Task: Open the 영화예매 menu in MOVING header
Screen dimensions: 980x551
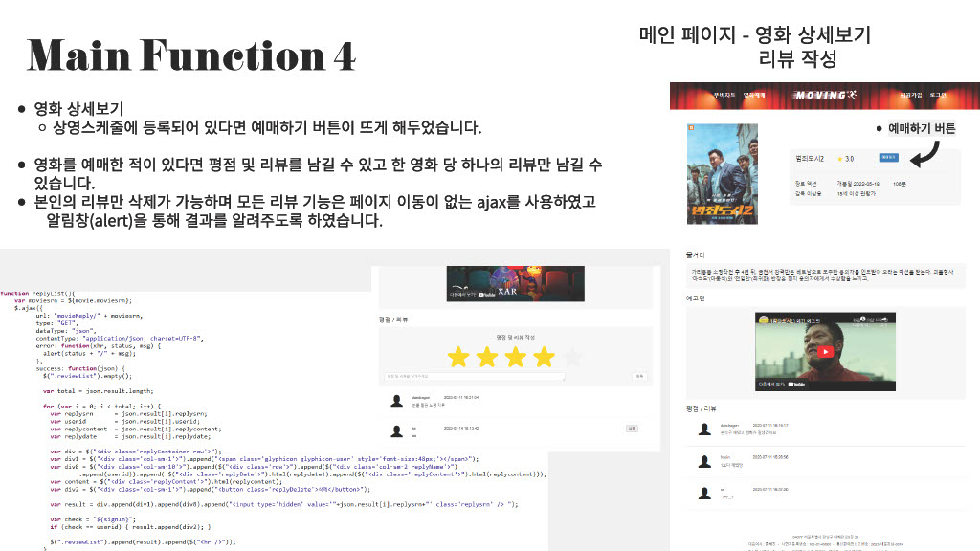Action: pyautogui.click(x=754, y=95)
